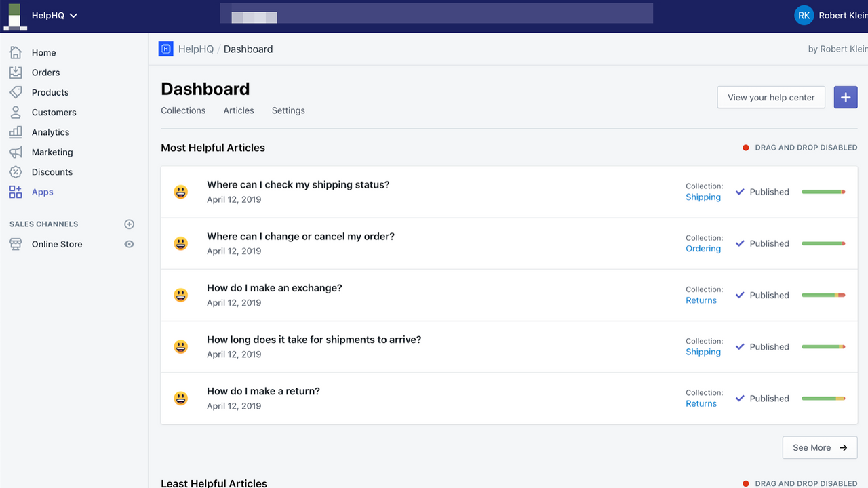Image resolution: width=868 pixels, height=488 pixels.
Task: Open Discounts in sidebar
Action: tap(52, 172)
